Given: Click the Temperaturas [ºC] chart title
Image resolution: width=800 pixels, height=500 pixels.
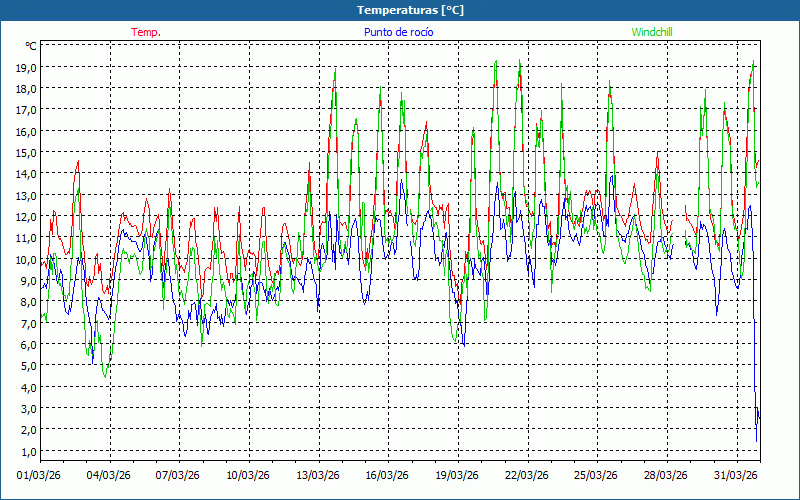Looking at the screenshot, I should coord(410,10).
